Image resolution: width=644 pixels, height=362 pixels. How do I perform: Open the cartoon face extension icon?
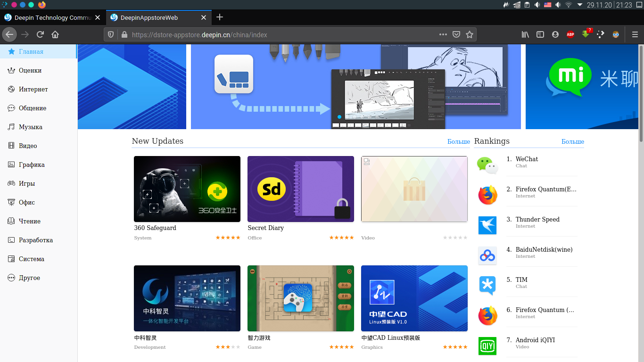pos(616,34)
